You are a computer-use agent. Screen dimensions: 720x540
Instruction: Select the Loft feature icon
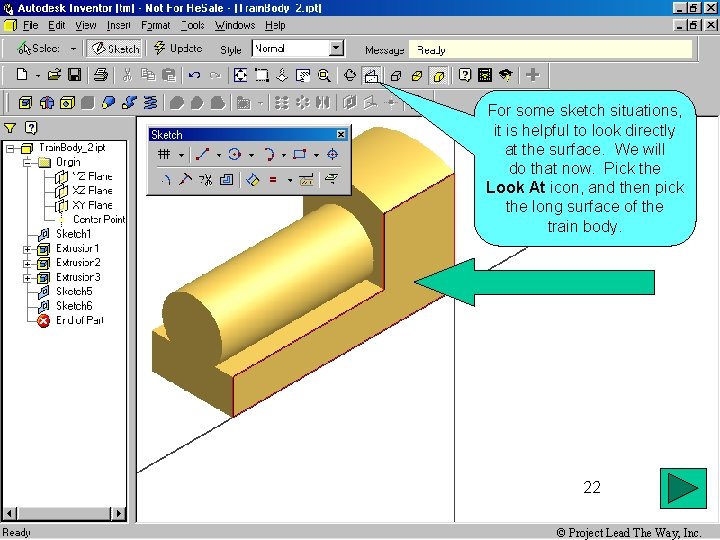[108, 102]
